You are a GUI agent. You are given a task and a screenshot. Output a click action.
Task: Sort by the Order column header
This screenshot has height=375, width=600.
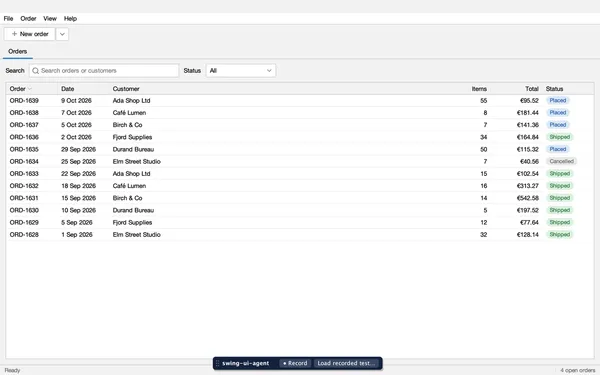(32, 89)
